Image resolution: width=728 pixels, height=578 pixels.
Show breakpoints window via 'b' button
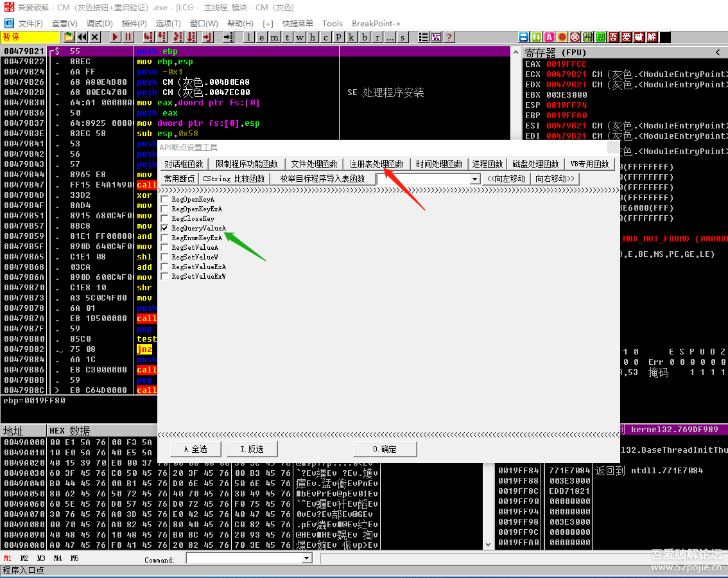[364, 37]
